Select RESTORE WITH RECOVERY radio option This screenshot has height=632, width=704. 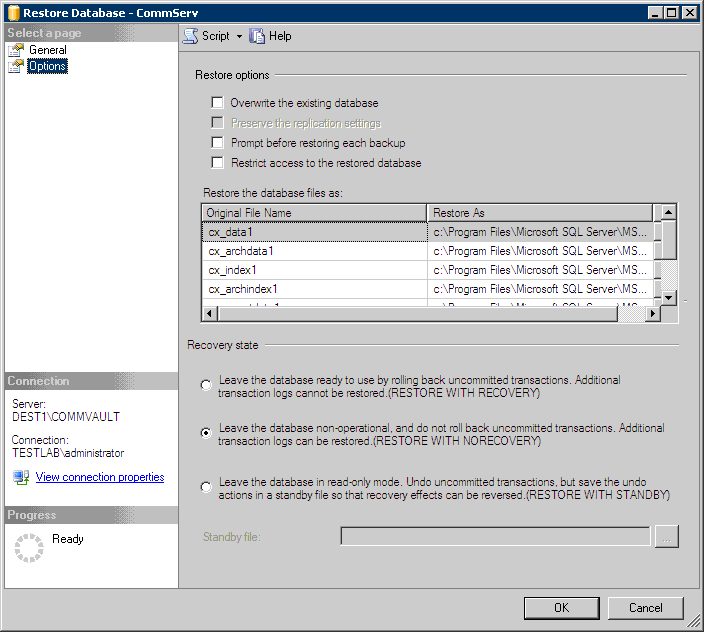pos(206,385)
